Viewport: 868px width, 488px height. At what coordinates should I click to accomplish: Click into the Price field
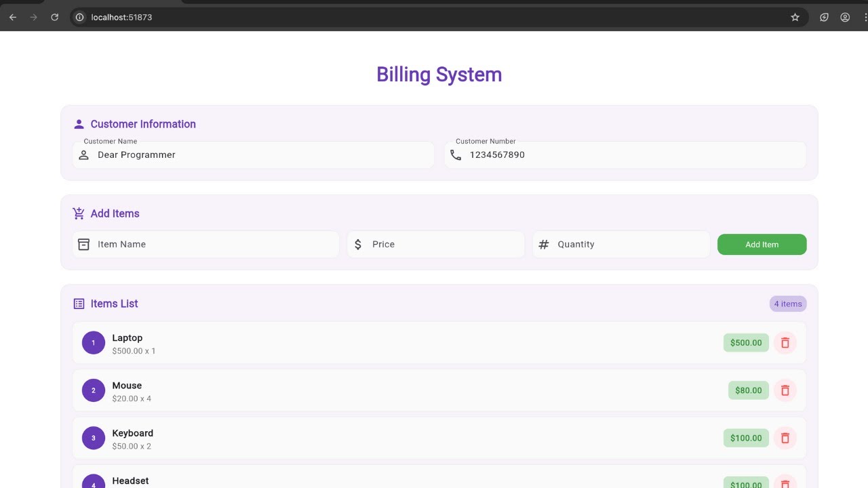tap(435, 245)
